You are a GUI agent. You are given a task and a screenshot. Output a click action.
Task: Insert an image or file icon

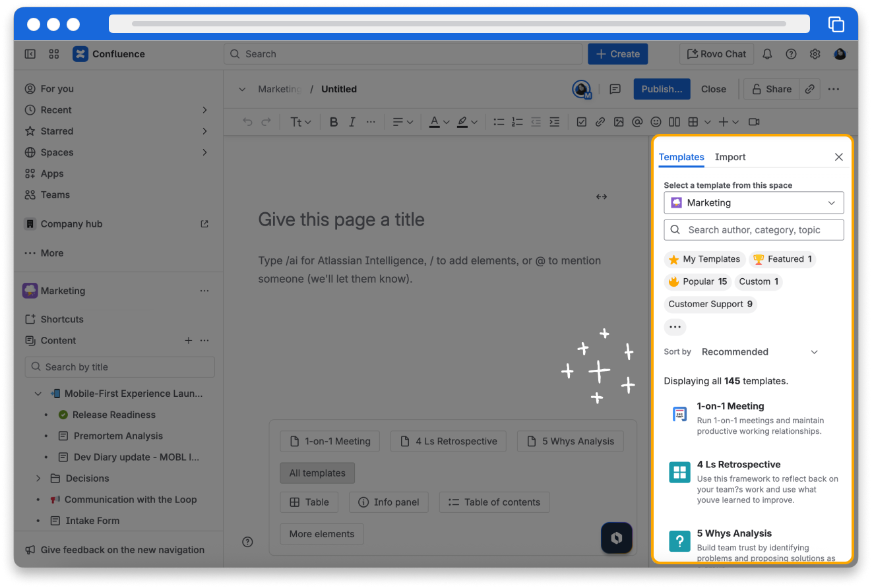(x=618, y=122)
